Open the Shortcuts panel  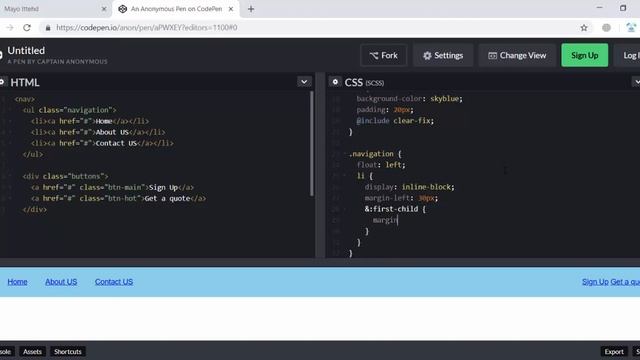pos(68,351)
